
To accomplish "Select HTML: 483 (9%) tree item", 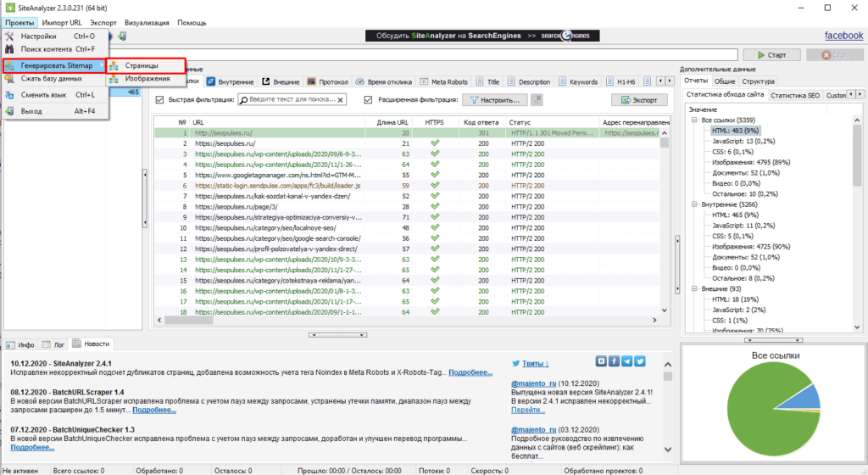I will [x=735, y=131].
